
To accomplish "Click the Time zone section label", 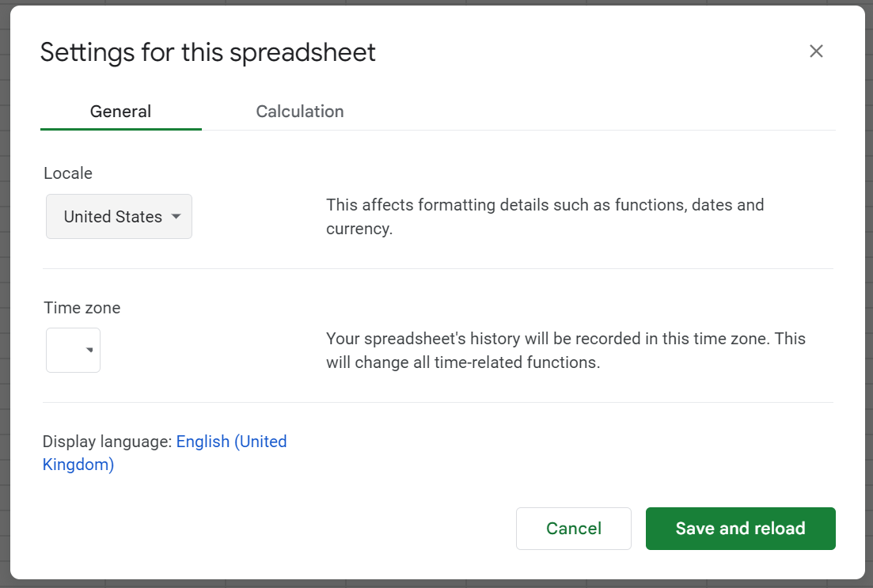I will click(x=82, y=308).
